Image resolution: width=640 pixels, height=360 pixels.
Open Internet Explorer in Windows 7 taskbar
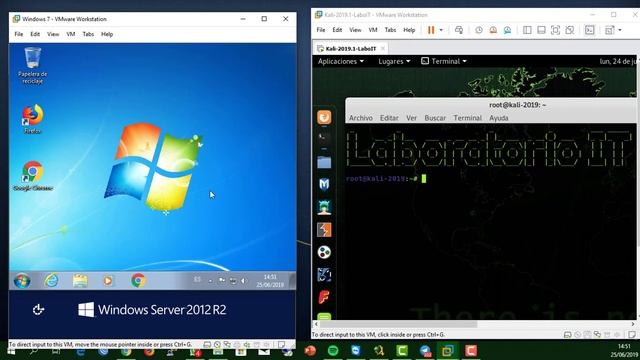point(51,281)
